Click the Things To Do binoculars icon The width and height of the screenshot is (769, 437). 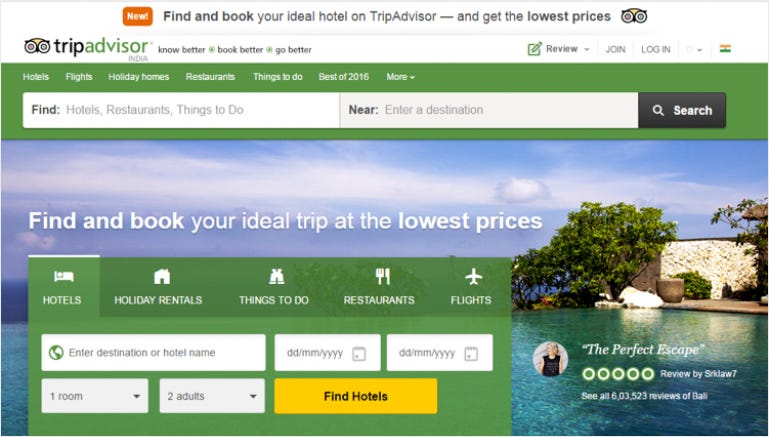[277, 277]
